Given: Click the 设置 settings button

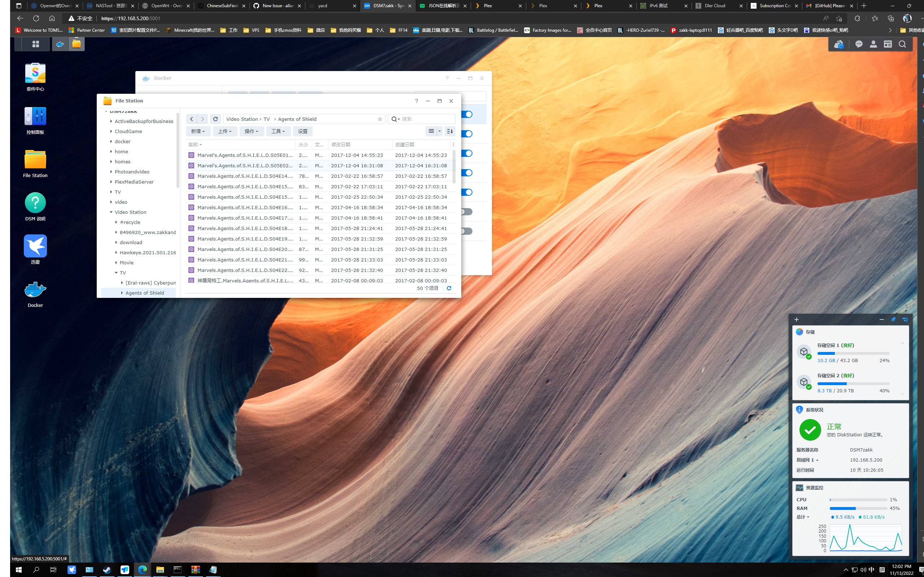Looking at the screenshot, I should tap(302, 131).
